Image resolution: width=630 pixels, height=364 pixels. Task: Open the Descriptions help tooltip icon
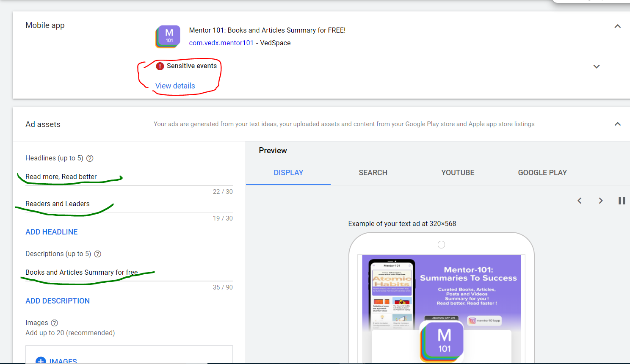[x=97, y=254]
